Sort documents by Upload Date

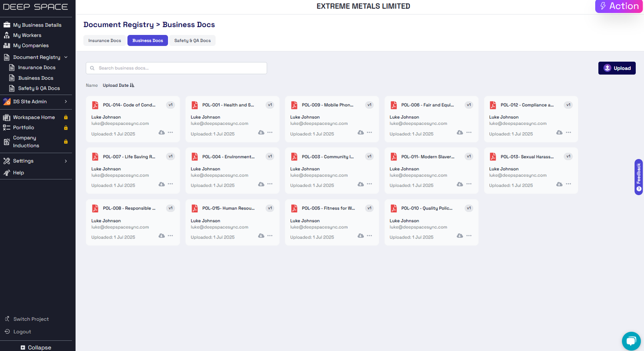[118, 85]
